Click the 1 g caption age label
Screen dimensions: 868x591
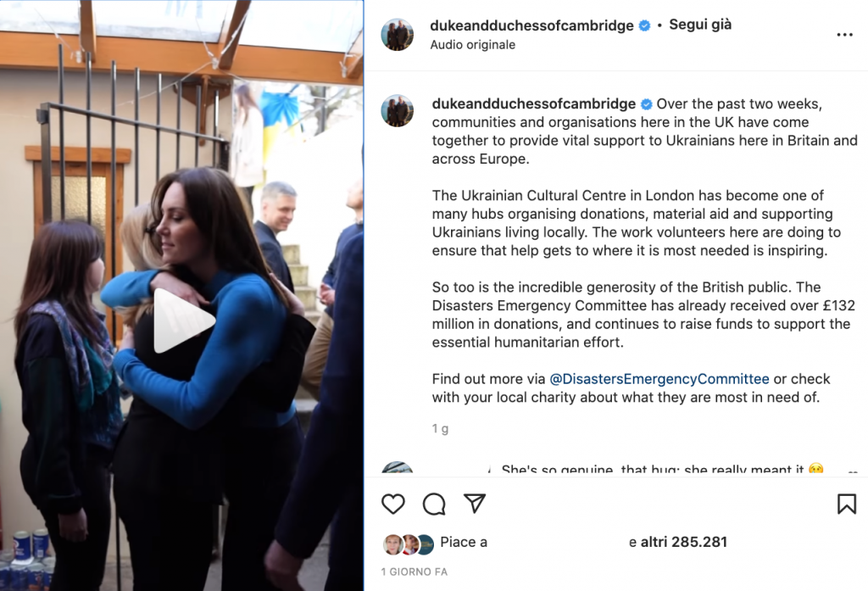440,429
